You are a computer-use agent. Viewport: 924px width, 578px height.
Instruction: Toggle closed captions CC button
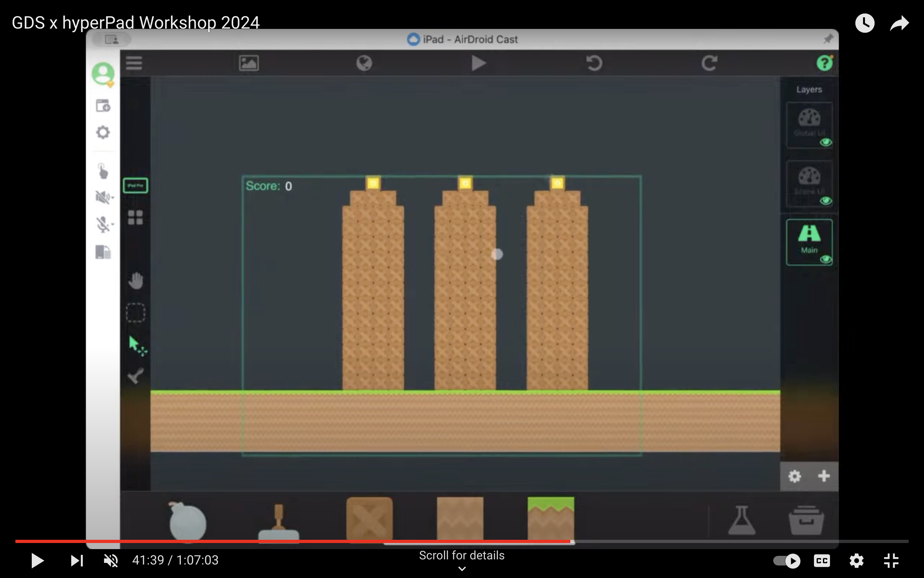point(822,561)
